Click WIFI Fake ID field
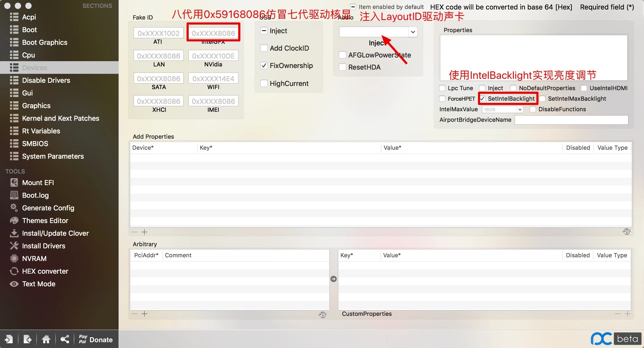 pos(213,78)
